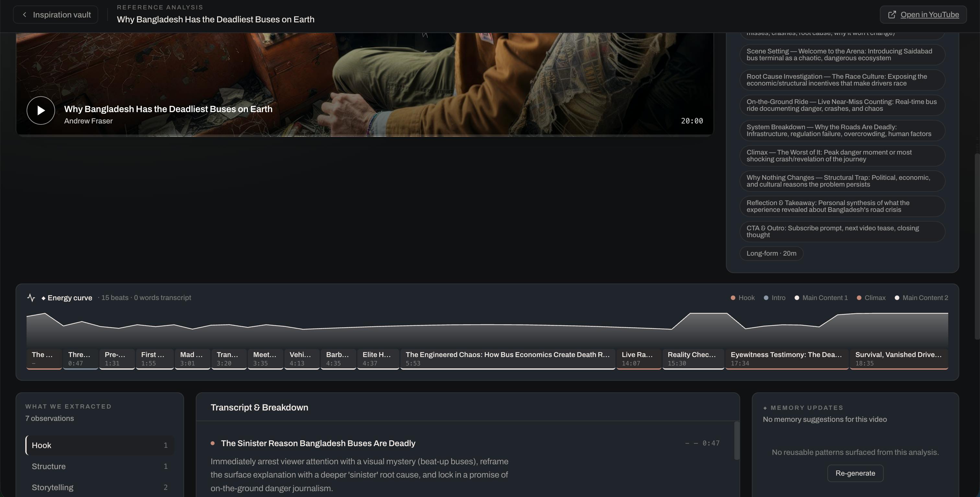The image size is (980, 497).
Task: Click the Main Content 1 legend dot
Action: (797, 298)
